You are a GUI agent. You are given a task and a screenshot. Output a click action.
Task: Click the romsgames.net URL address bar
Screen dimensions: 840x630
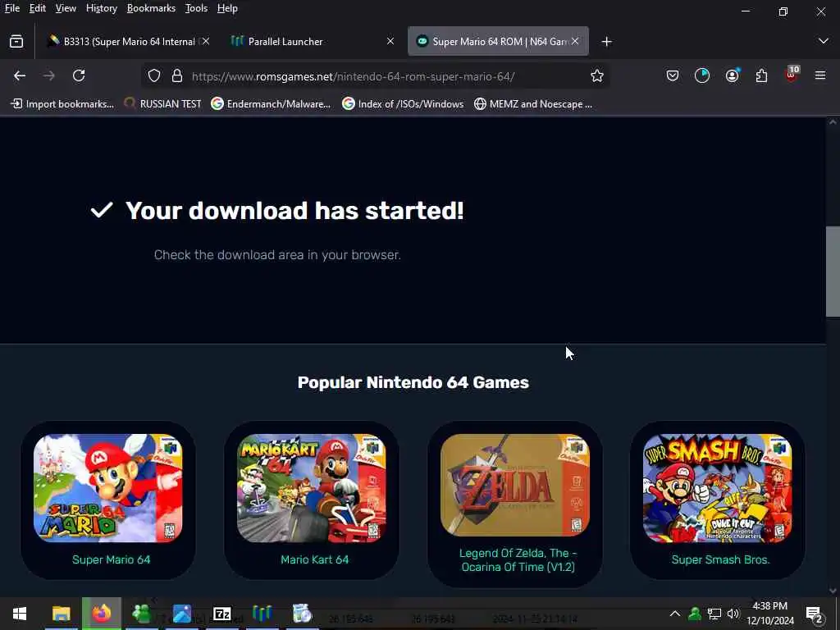[x=375, y=76]
